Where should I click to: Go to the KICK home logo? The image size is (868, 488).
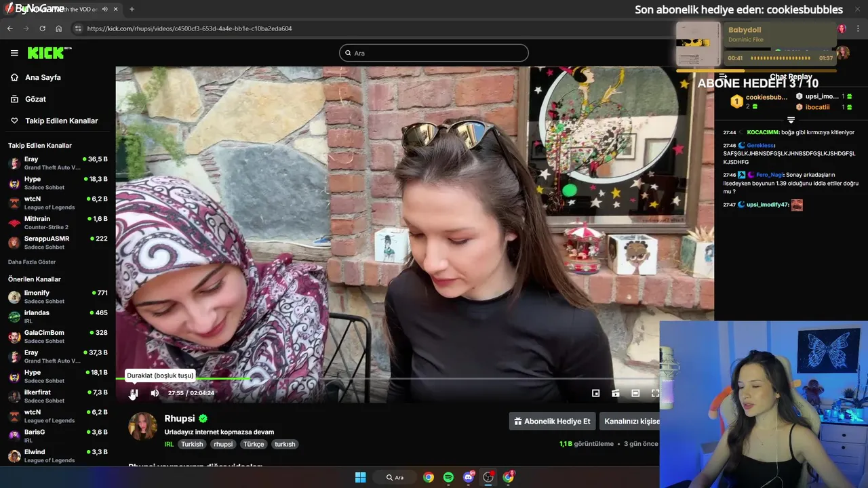(49, 53)
